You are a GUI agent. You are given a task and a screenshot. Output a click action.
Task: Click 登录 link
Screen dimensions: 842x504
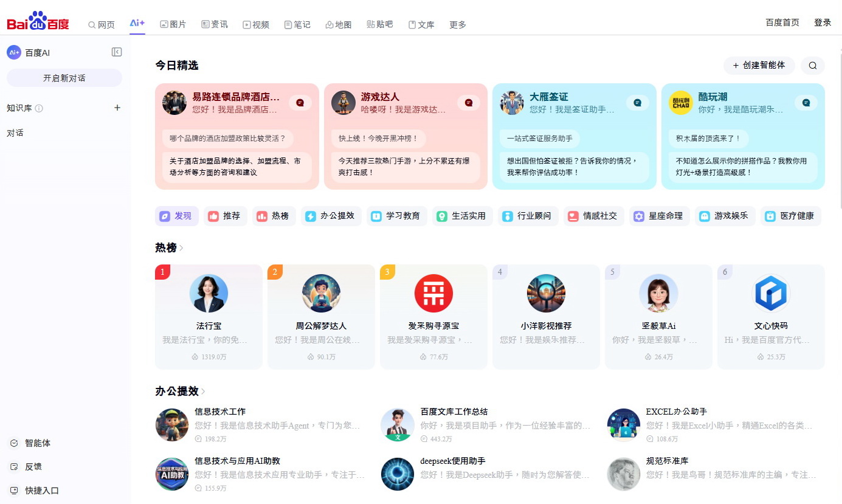coord(823,22)
